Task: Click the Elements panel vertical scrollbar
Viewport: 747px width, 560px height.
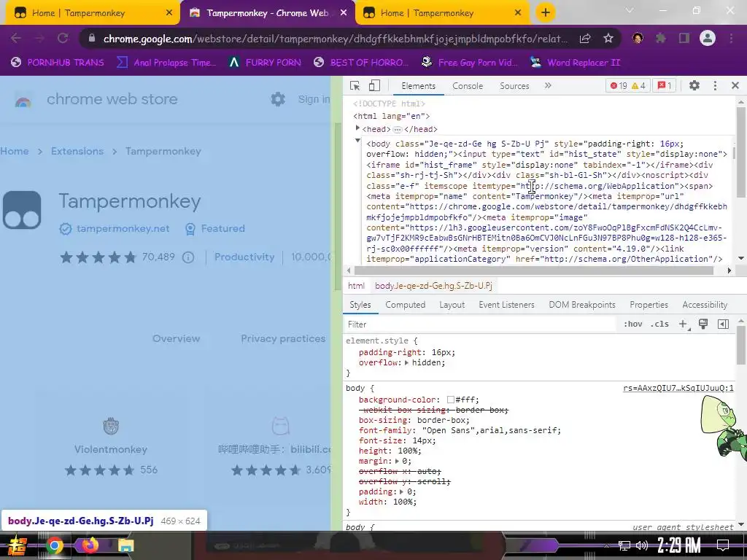Action: (x=740, y=152)
